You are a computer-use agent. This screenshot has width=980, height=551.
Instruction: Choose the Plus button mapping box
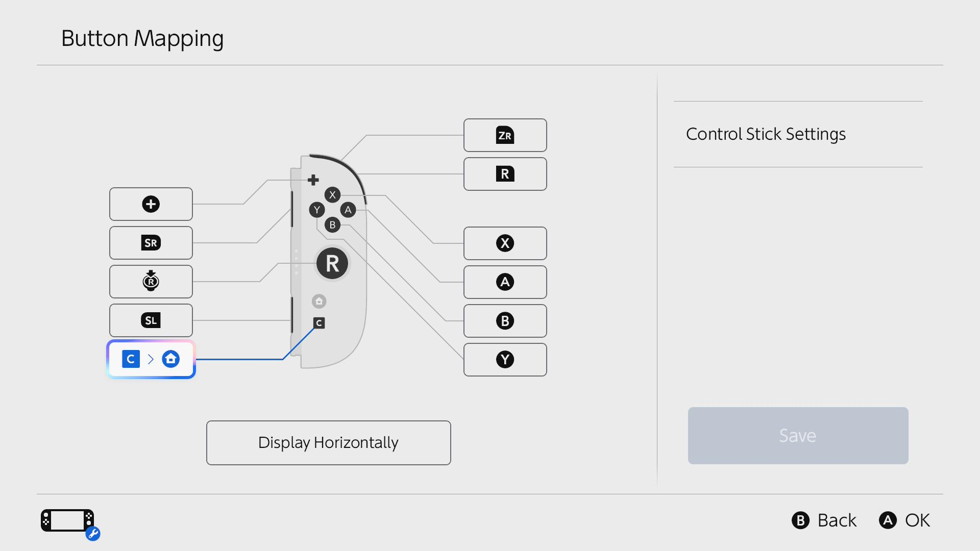pyautogui.click(x=151, y=204)
